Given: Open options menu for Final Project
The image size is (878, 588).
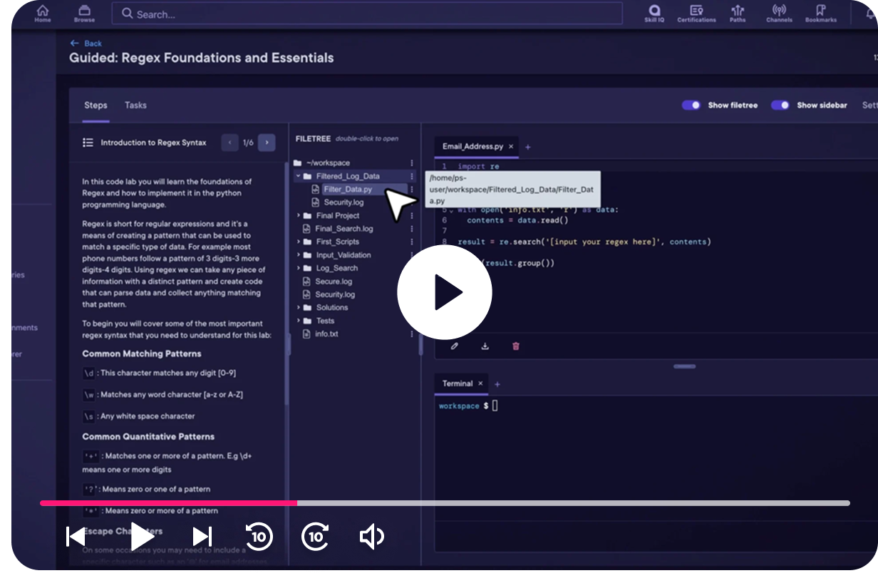Looking at the screenshot, I should point(412,215).
